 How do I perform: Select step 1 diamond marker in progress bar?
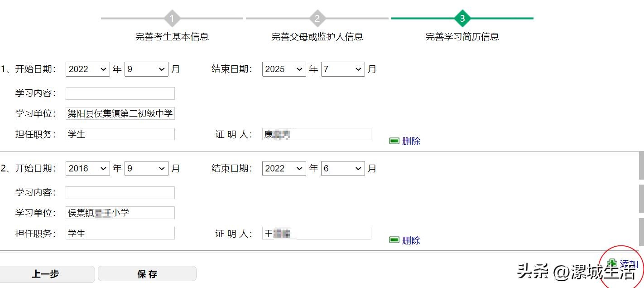pyautogui.click(x=172, y=19)
